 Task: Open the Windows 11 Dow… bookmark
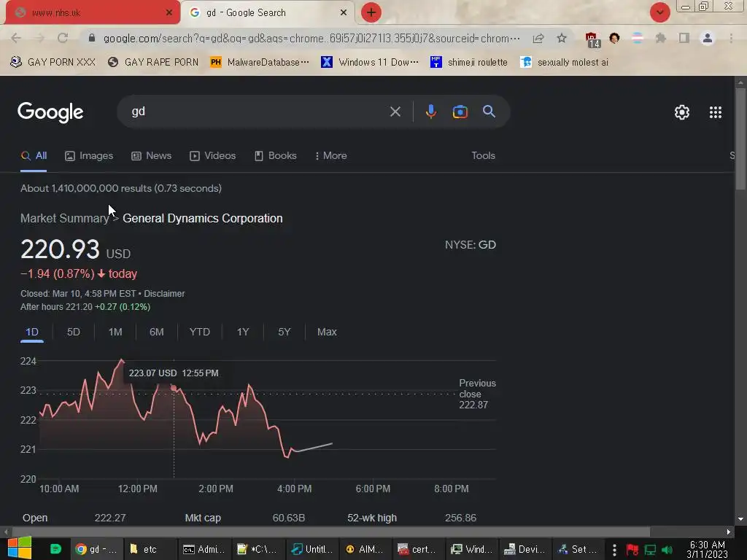[x=370, y=63]
